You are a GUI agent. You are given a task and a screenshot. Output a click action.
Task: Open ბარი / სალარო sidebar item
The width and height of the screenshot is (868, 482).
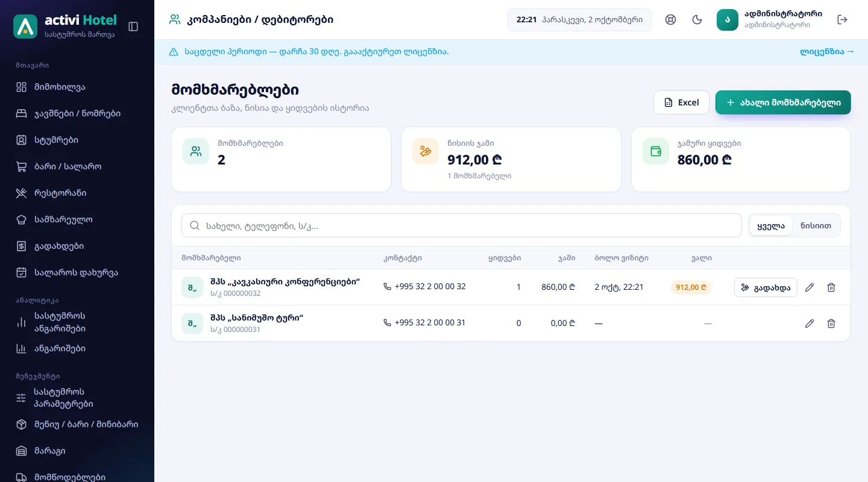(77, 166)
